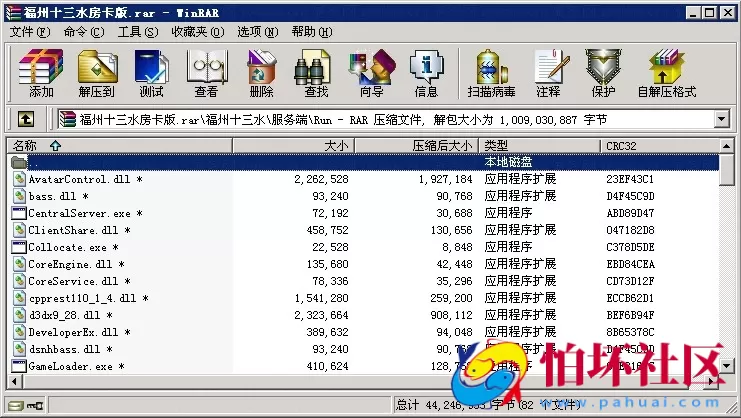The height and width of the screenshot is (418, 741).
Task: Sort by CRC32 column header
Action: click(660, 145)
